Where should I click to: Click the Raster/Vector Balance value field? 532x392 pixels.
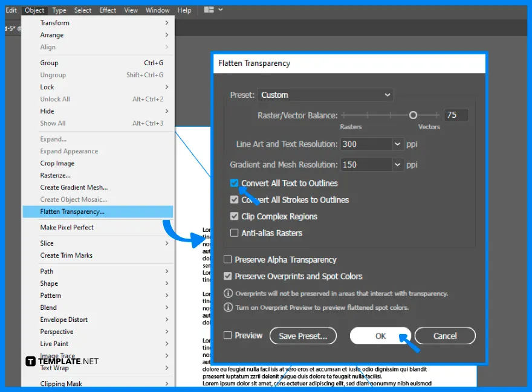pyautogui.click(x=456, y=115)
